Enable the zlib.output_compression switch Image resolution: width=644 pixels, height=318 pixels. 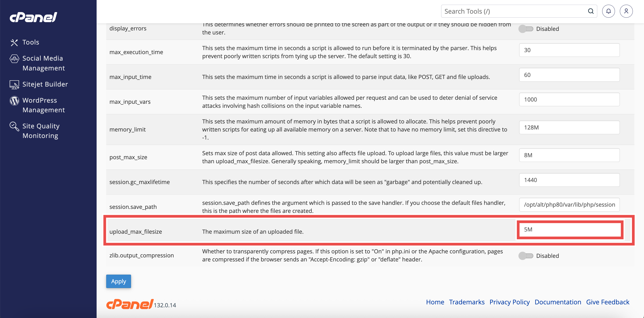pos(525,256)
